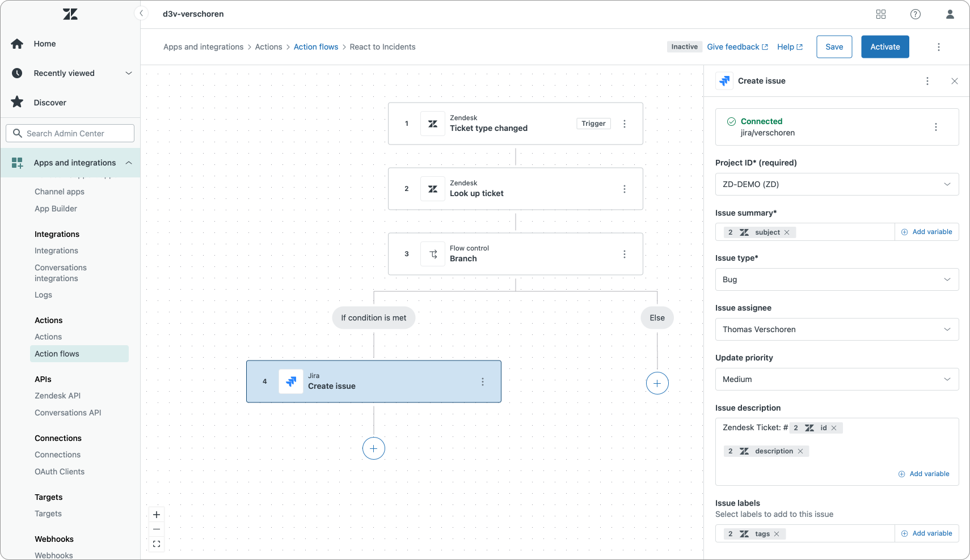Open options for Branch step
The height and width of the screenshot is (560, 970).
coord(625,254)
